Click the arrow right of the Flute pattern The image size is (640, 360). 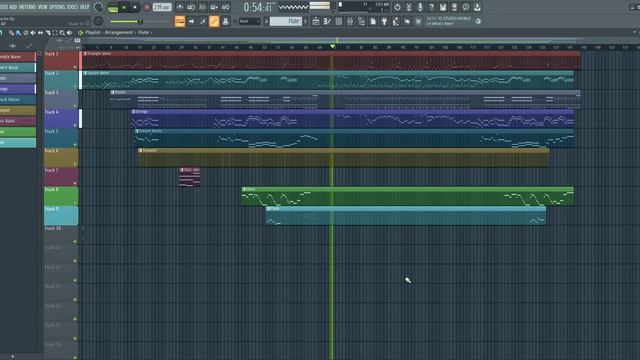pos(306,21)
